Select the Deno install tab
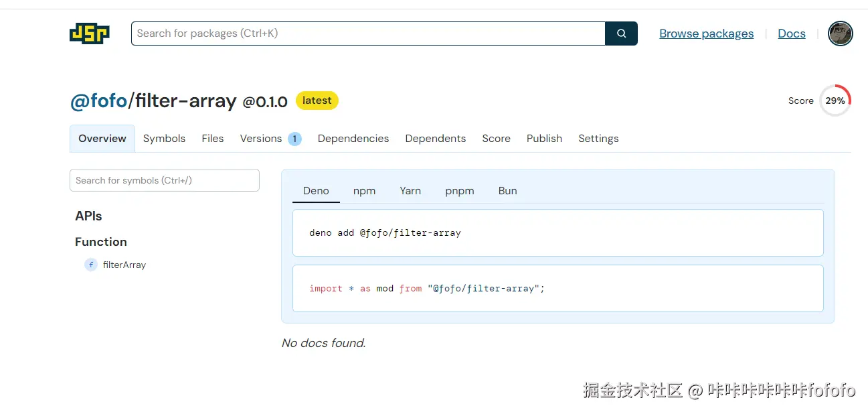 point(316,191)
